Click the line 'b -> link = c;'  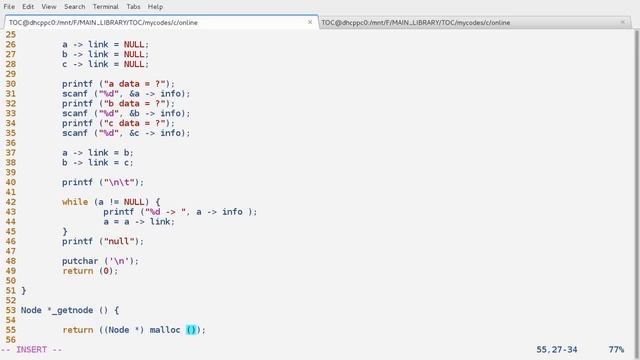point(98,162)
